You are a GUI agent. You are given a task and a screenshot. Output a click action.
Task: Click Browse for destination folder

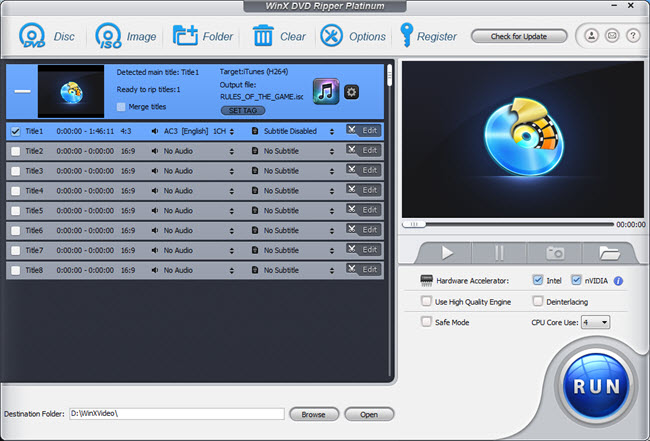(314, 414)
